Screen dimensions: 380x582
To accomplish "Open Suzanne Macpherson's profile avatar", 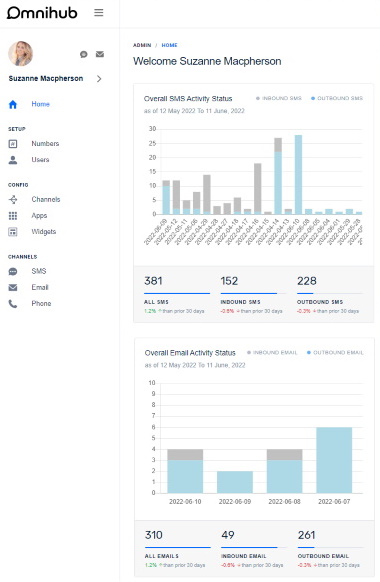I will 20,53.
